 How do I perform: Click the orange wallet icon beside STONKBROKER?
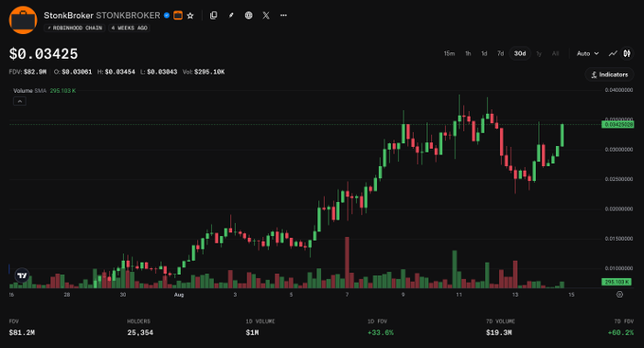tap(178, 15)
